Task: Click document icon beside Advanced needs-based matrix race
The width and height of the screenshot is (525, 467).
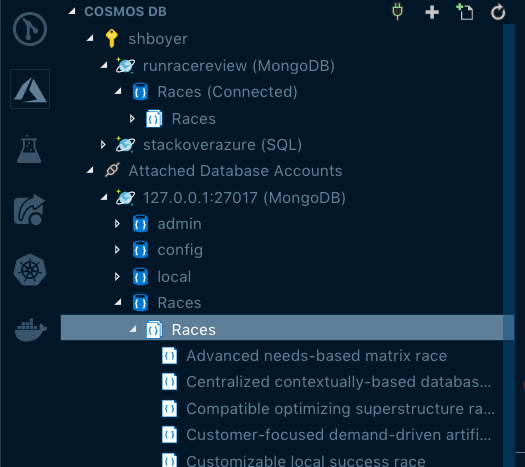Action: (x=169, y=356)
